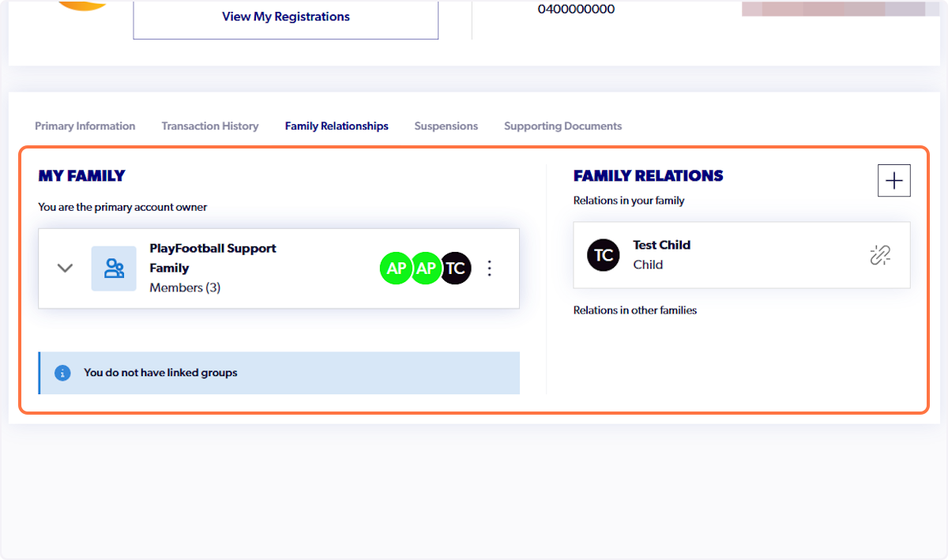The image size is (948, 560).
Task: Click the info icon in linked groups banner
Action: [x=62, y=373]
